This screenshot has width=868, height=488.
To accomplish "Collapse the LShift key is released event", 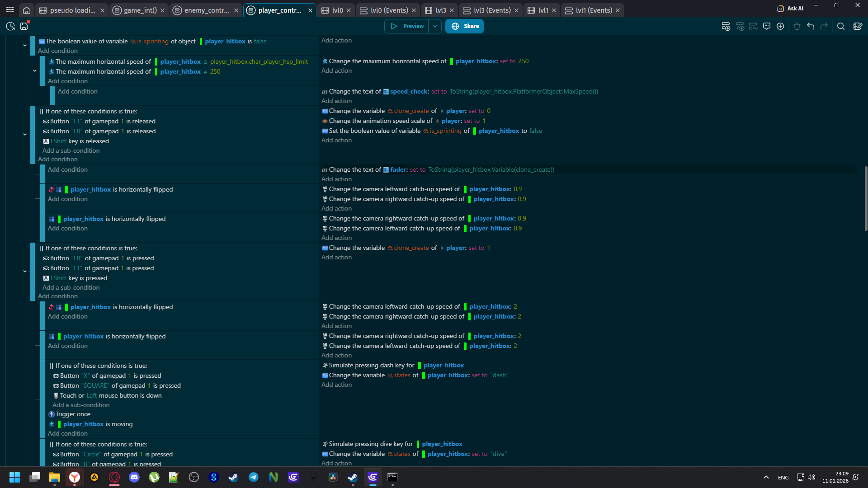I will coord(25,134).
